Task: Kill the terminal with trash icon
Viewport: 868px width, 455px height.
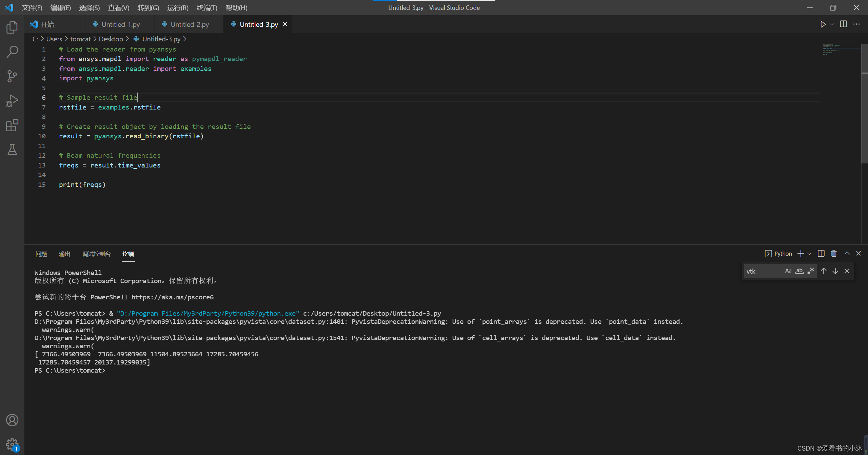Action: click(834, 254)
